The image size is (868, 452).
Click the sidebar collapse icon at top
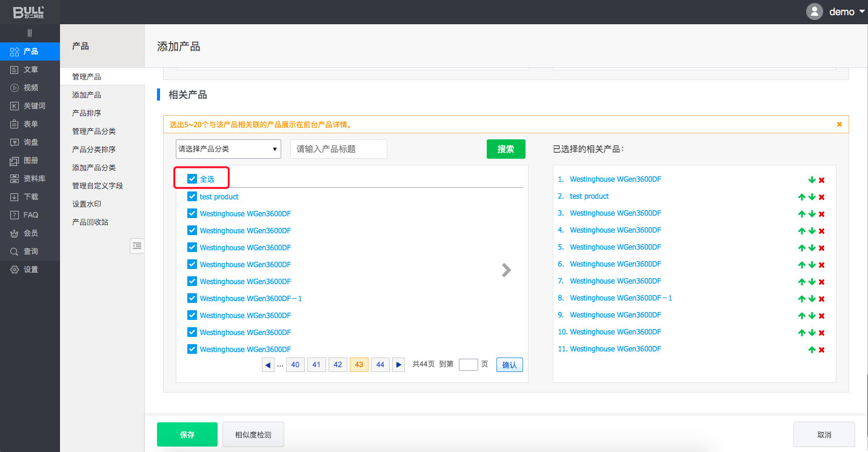point(30,33)
